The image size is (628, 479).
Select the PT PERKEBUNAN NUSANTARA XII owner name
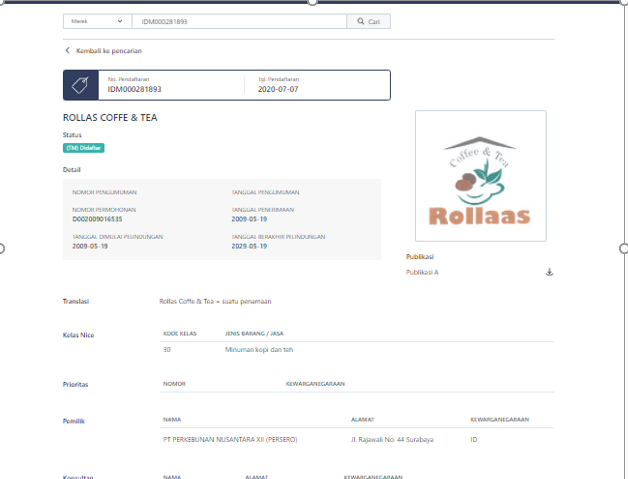tap(230, 439)
